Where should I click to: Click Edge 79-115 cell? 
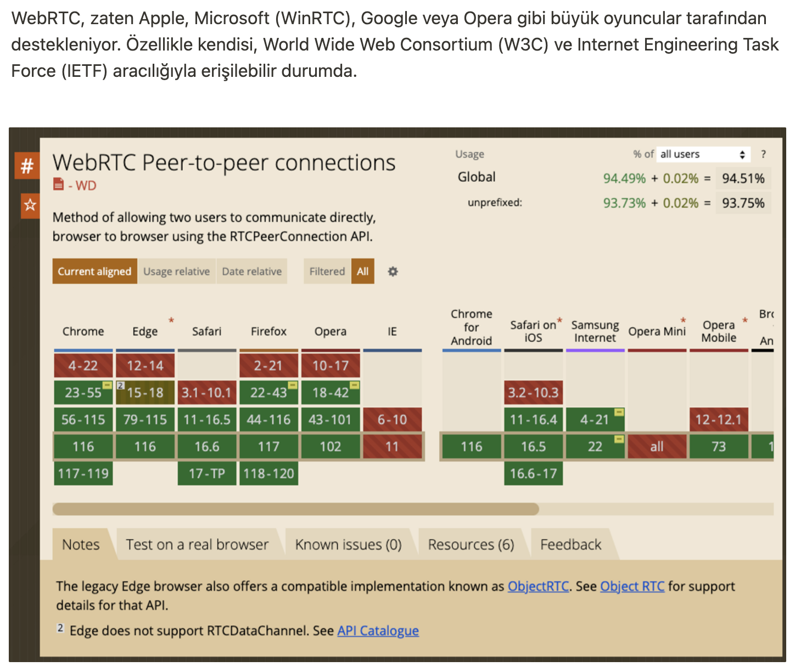(145, 419)
